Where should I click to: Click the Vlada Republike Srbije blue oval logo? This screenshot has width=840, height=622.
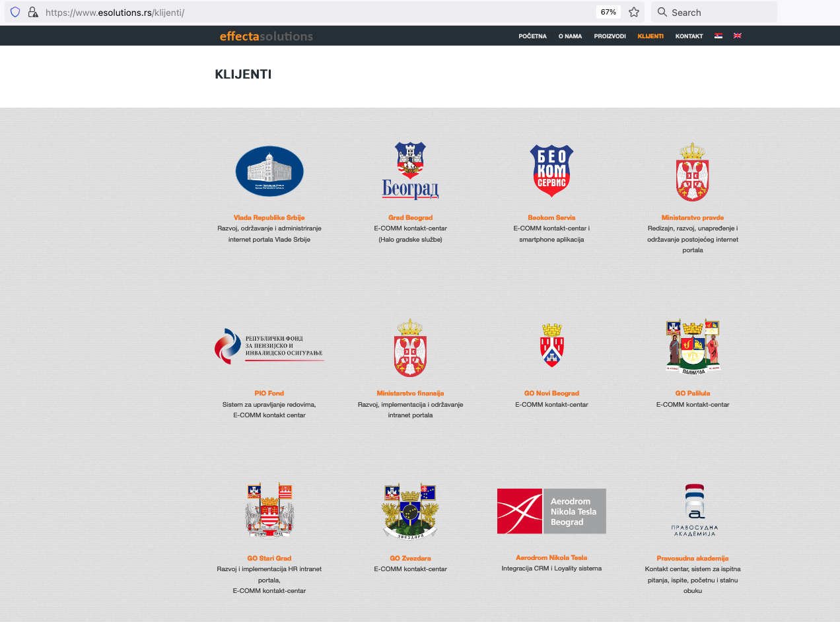coord(269,171)
